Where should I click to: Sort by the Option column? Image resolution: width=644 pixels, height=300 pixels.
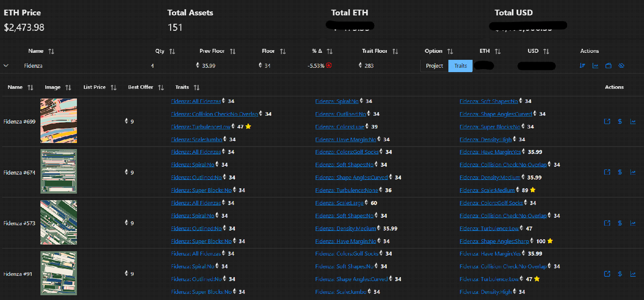[x=450, y=51]
